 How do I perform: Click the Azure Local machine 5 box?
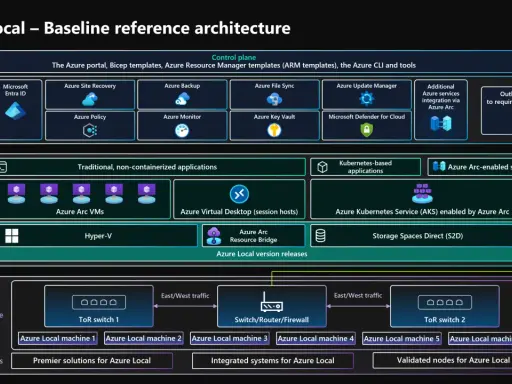pos(402,339)
